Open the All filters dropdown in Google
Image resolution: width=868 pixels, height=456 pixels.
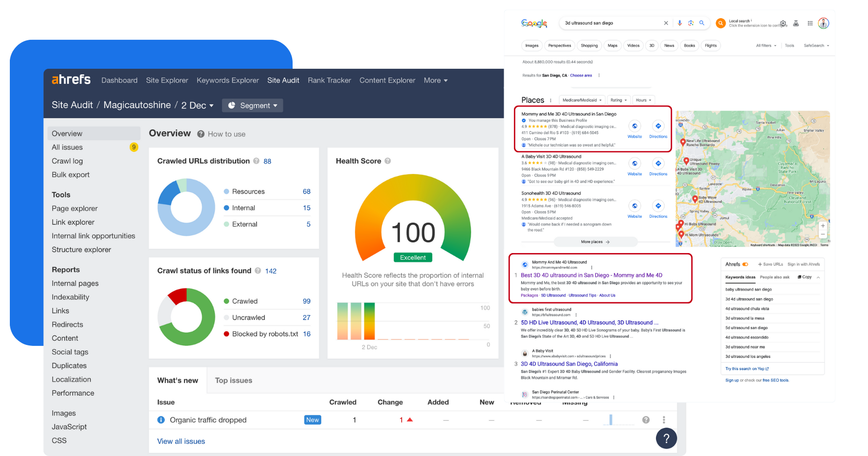click(766, 46)
